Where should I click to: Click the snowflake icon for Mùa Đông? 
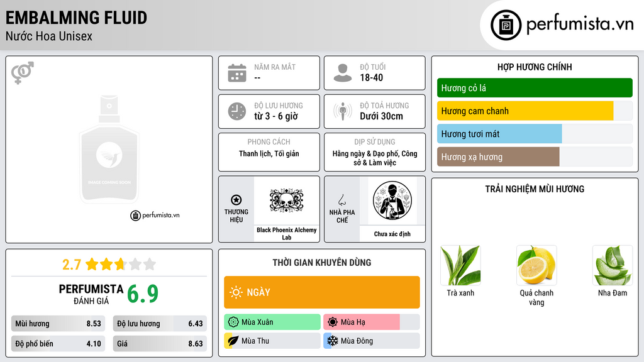(x=333, y=341)
